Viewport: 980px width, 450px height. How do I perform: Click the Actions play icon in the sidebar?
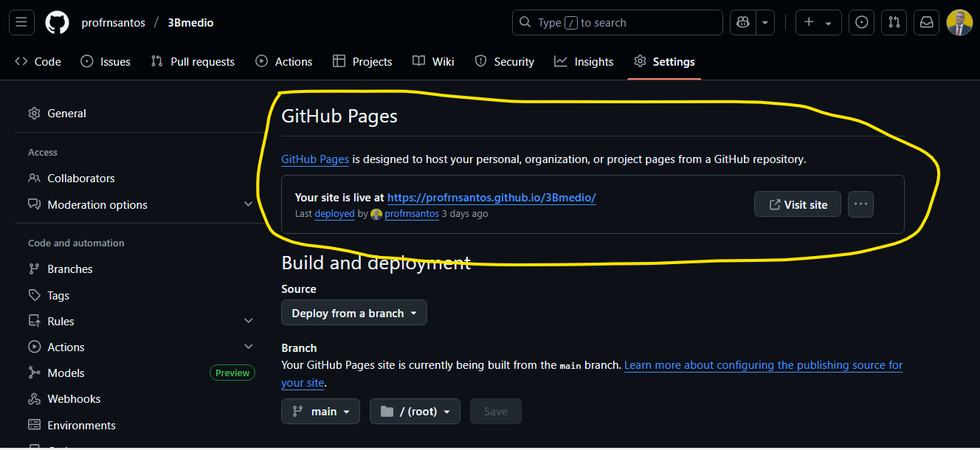click(x=34, y=347)
